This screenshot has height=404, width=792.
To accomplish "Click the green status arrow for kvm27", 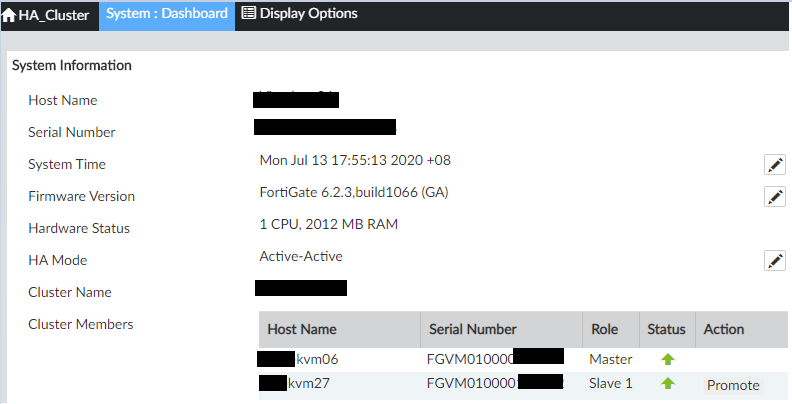I will (668, 384).
